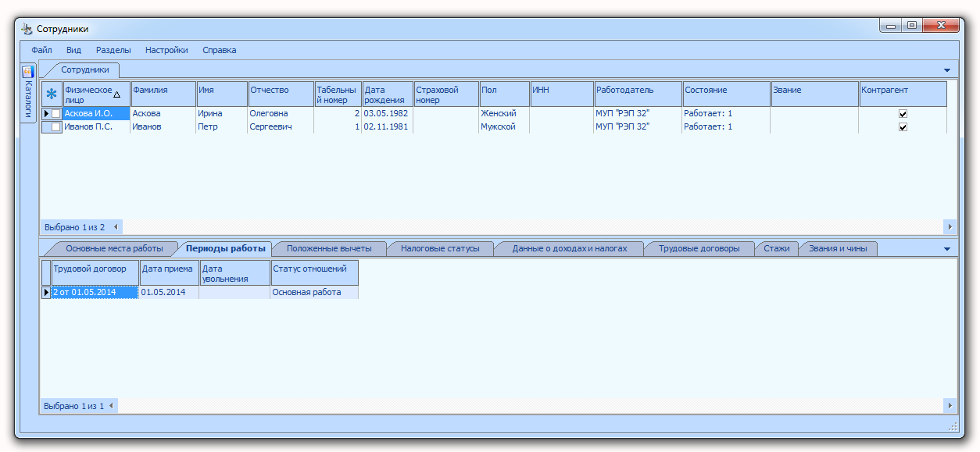
Task: Sort by Дата приема column header
Action: tap(170, 272)
